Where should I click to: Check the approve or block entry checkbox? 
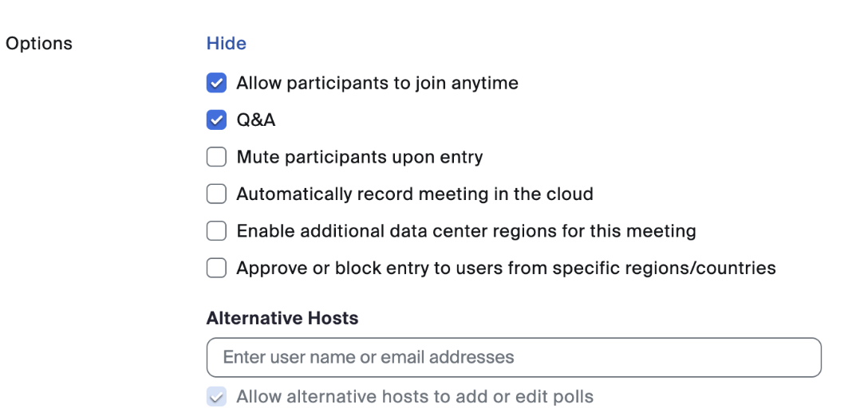tap(216, 268)
